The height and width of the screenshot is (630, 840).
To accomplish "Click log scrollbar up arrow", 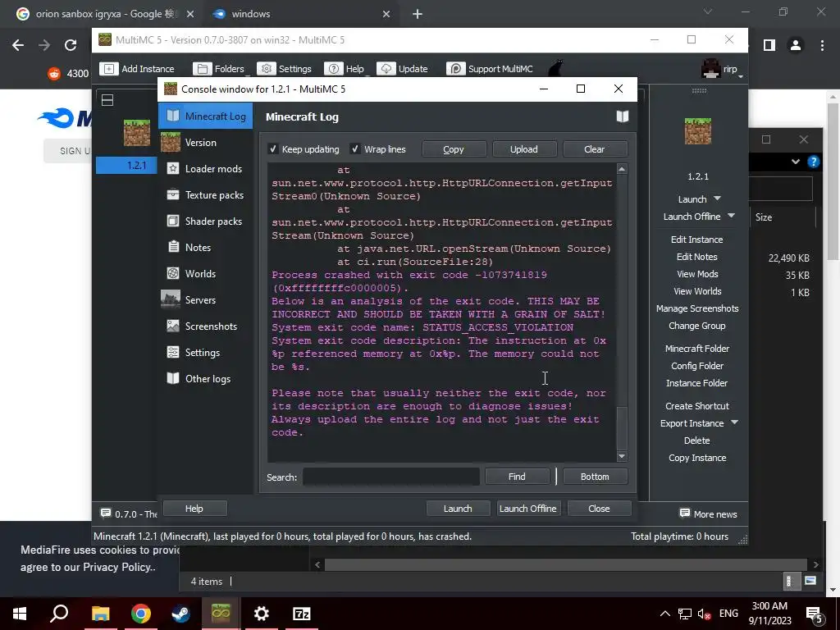I will click(622, 169).
